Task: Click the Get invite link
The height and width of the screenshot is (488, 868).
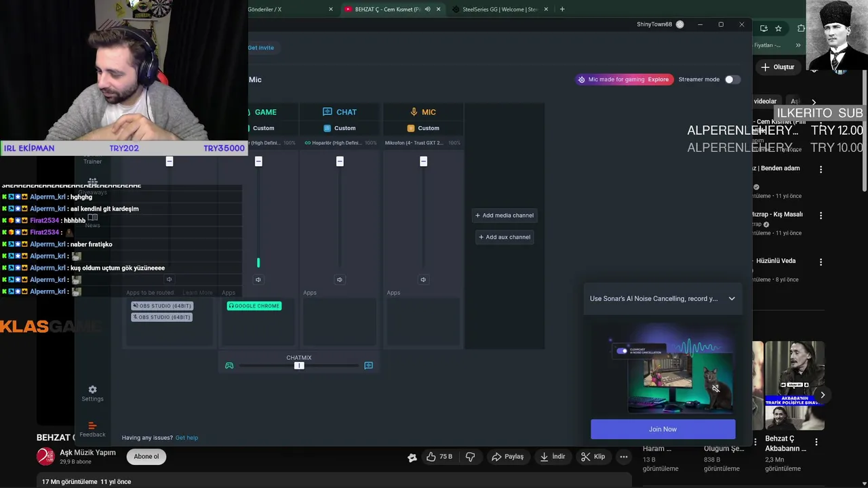Action: tap(261, 47)
